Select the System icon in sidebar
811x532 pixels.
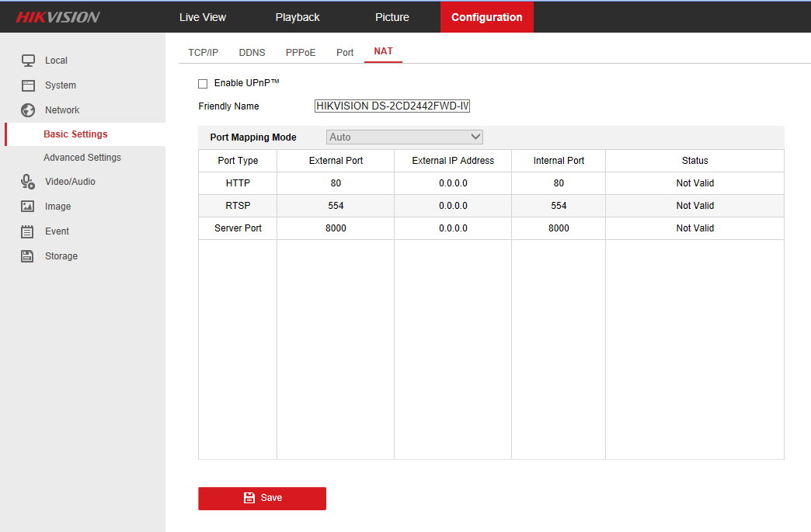(x=29, y=85)
